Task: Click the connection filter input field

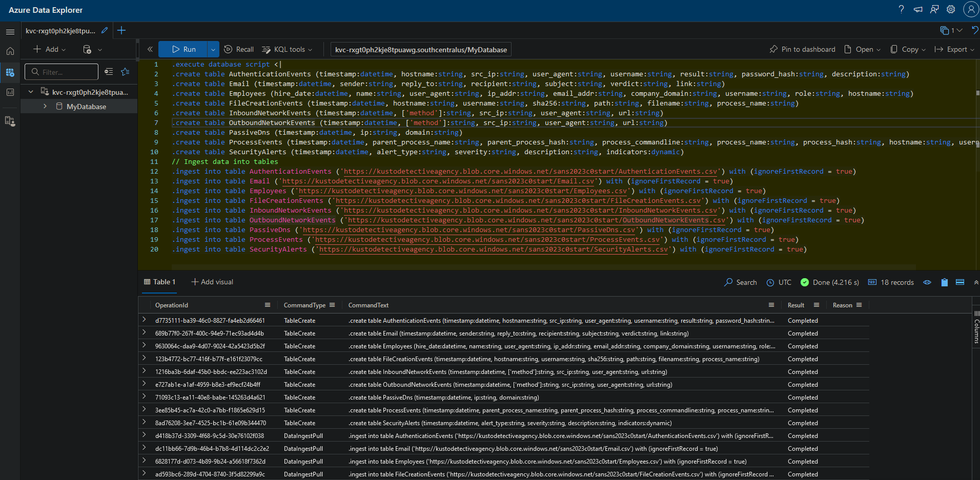Action: (x=62, y=72)
